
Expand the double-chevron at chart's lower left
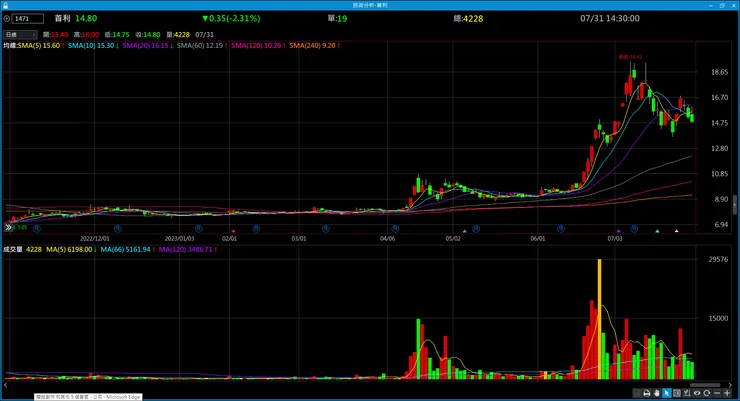tap(8, 227)
